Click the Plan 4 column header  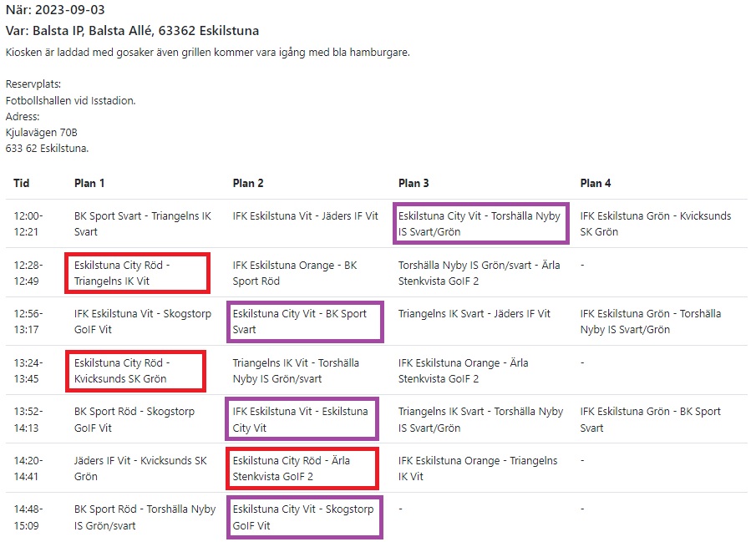pos(596,183)
